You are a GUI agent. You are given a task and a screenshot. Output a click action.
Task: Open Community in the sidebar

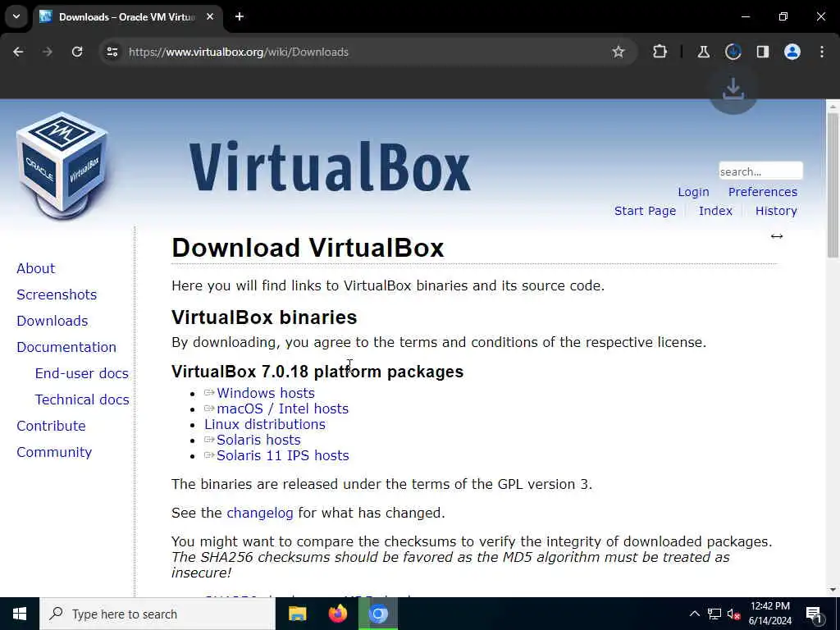(54, 452)
